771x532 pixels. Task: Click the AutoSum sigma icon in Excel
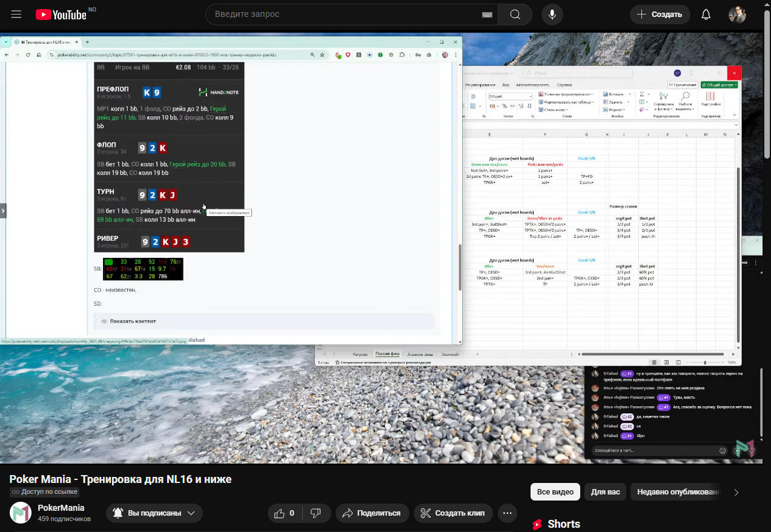point(642,94)
